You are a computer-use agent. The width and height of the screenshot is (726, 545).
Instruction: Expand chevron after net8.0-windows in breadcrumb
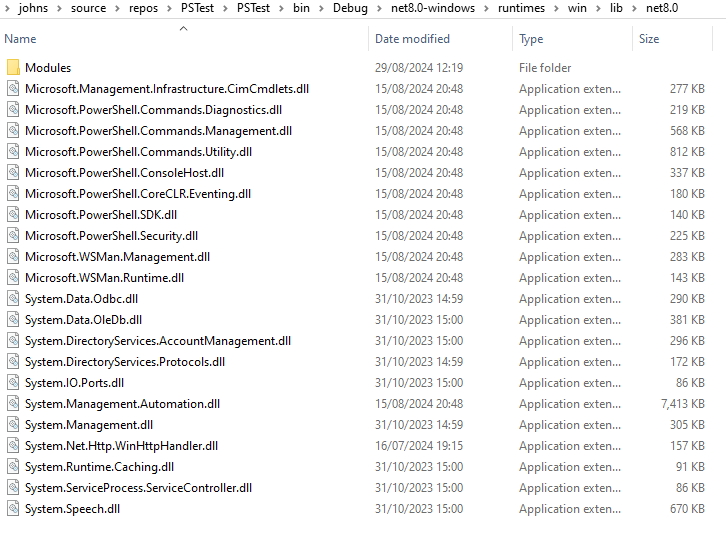click(487, 8)
